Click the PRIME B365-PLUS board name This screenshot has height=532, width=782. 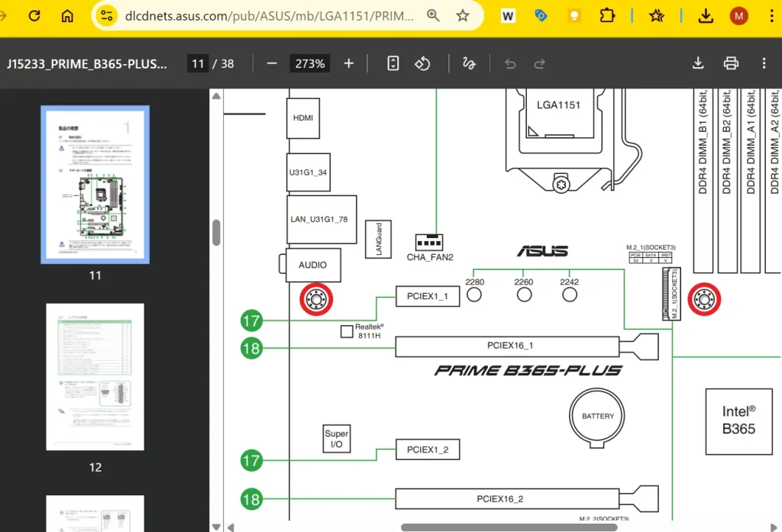[x=528, y=370]
